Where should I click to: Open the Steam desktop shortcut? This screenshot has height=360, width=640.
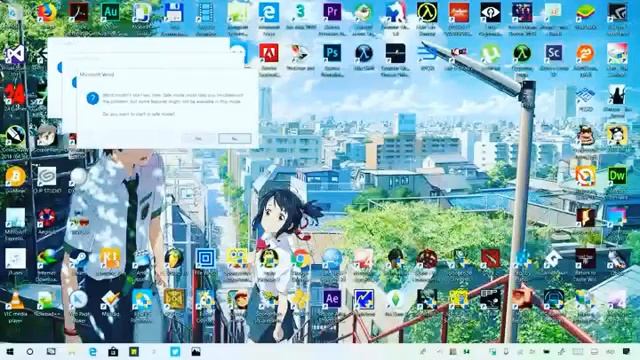[78, 259]
